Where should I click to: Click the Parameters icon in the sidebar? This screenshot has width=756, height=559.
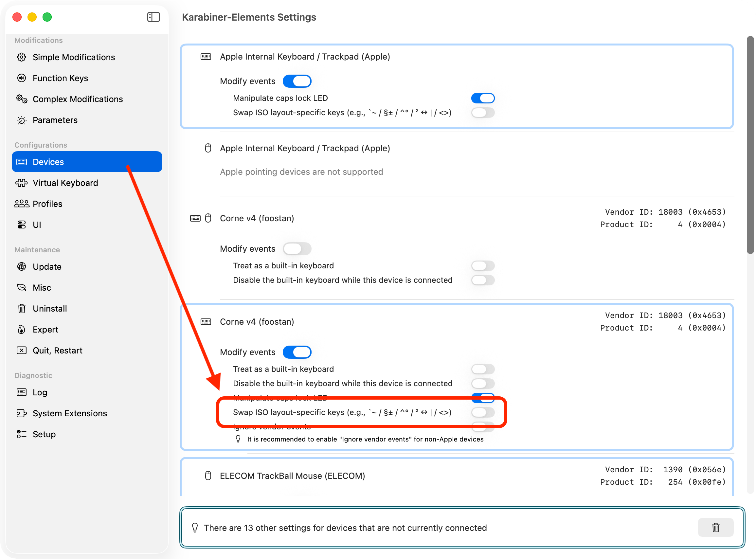(22, 120)
